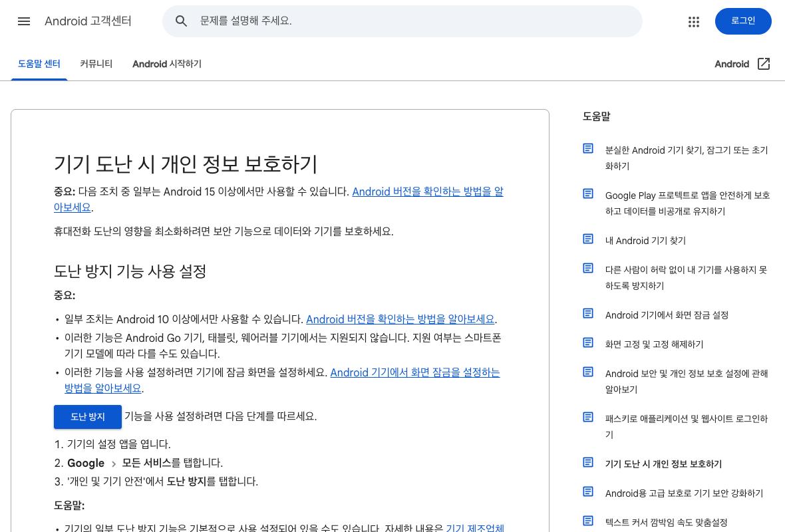The image size is (785, 532).
Task: Select 기기 도난 시 개인 정보 보호하기 sidebar item
Action: tap(663, 464)
